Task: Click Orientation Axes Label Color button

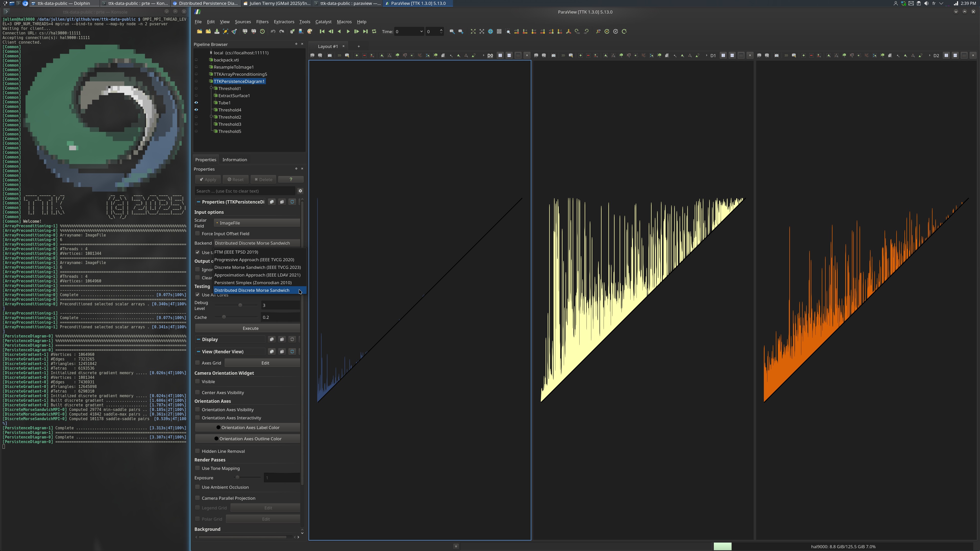Action: click(x=248, y=428)
